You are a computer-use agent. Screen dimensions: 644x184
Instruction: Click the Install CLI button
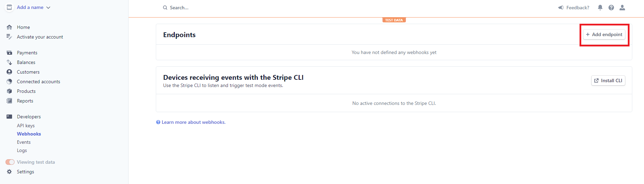(608, 80)
